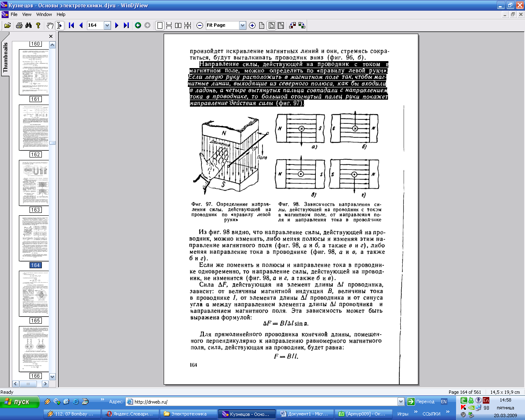The width and height of the screenshot is (525, 420).
Task: Click the Переход go button
Action: coord(420,402)
